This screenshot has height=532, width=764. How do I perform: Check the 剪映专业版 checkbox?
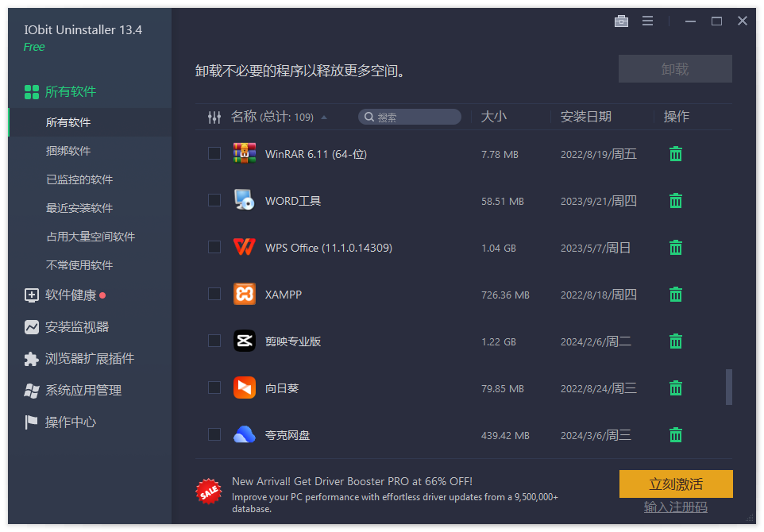tap(214, 341)
